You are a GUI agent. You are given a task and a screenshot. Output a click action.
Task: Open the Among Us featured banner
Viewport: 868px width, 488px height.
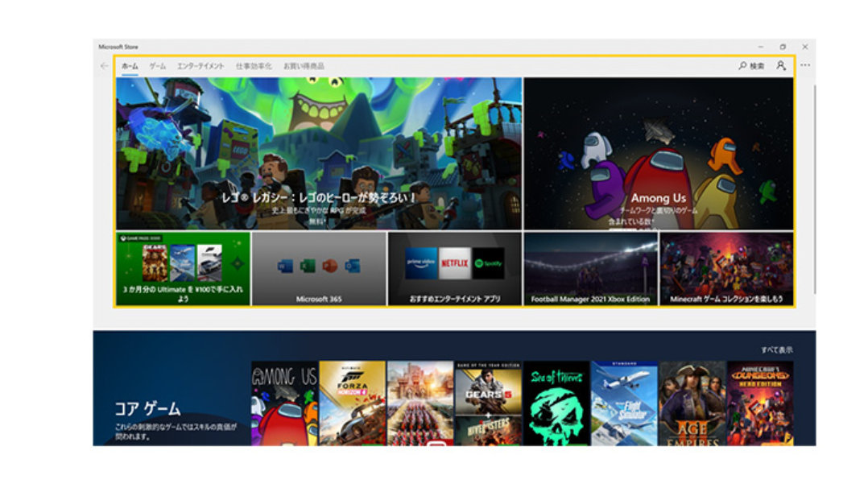point(658,154)
